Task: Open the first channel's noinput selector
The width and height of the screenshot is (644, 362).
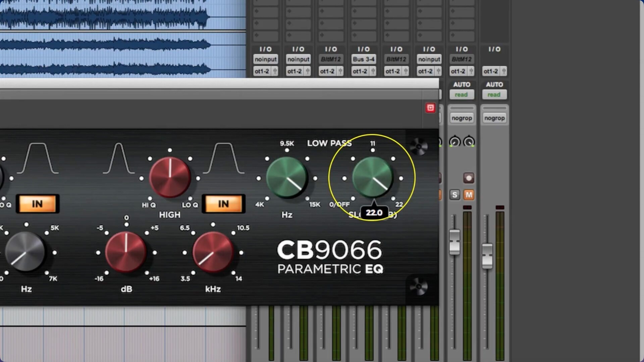Action: tap(265, 59)
